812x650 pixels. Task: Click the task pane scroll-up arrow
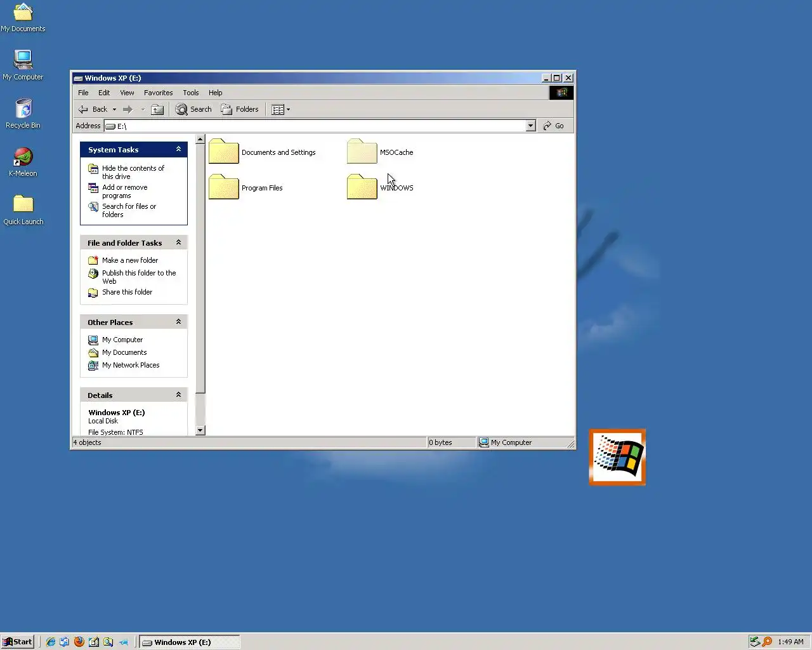(200, 139)
